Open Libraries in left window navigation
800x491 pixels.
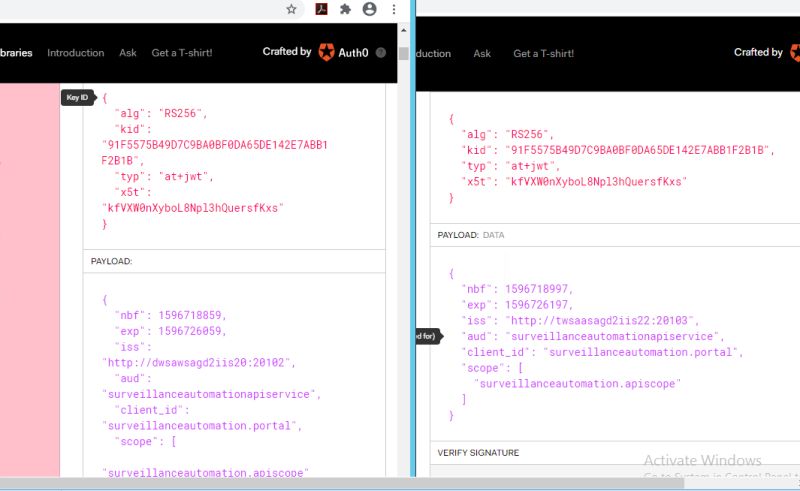pyautogui.click(x=16, y=53)
